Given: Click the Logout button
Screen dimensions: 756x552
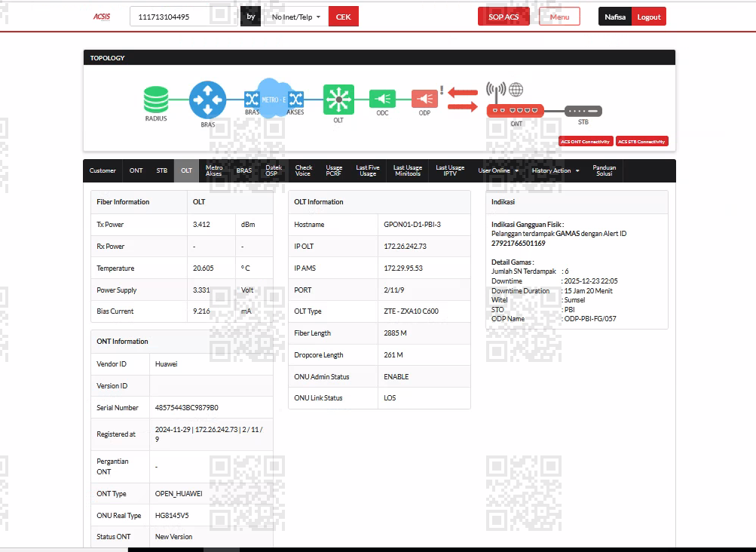Looking at the screenshot, I should pos(649,17).
